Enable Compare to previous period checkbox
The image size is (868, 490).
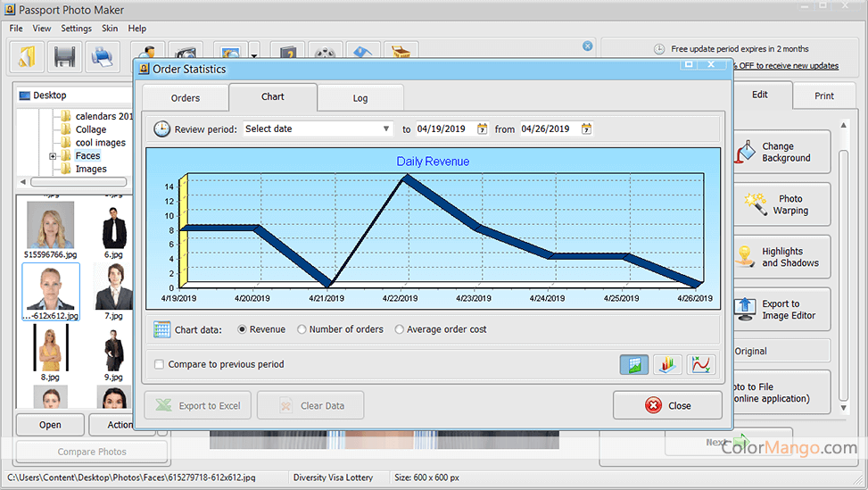[x=159, y=364]
